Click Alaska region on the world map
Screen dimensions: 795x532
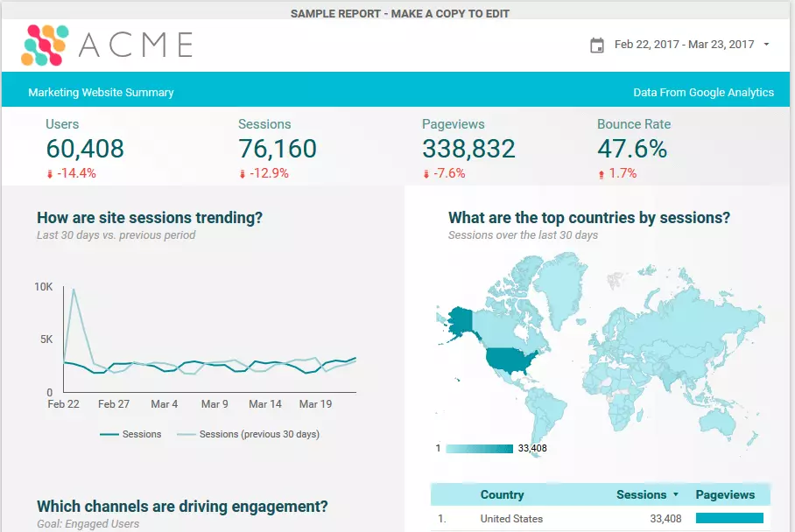459,321
